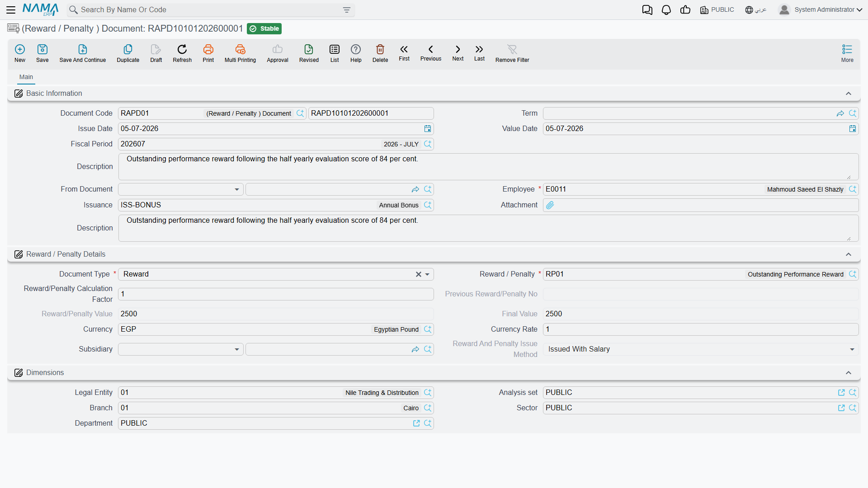868x488 pixels.
Task: Open the Issue Date calendar picker
Action: point(428,129)
